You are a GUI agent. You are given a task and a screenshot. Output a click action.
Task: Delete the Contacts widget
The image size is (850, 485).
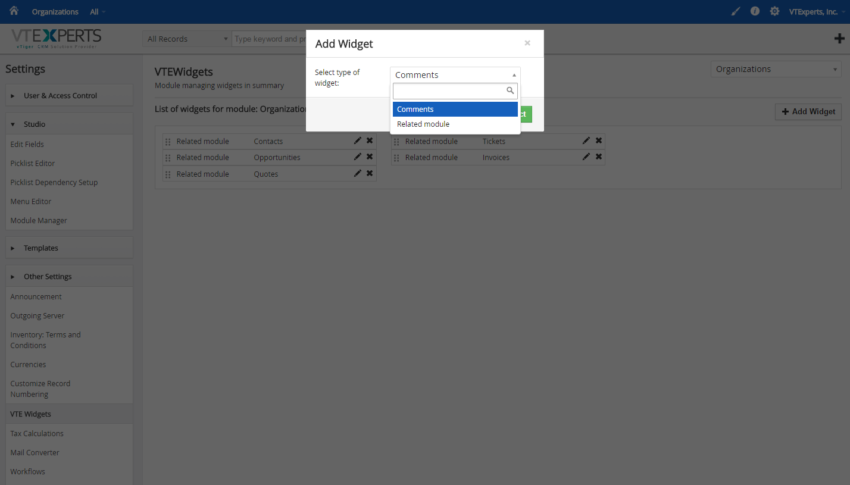370,140
